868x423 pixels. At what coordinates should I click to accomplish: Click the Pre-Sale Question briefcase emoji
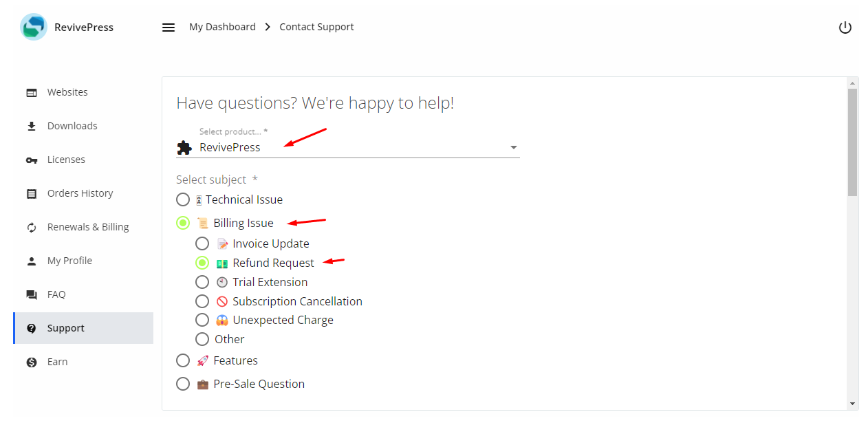[x=203, y=384]
